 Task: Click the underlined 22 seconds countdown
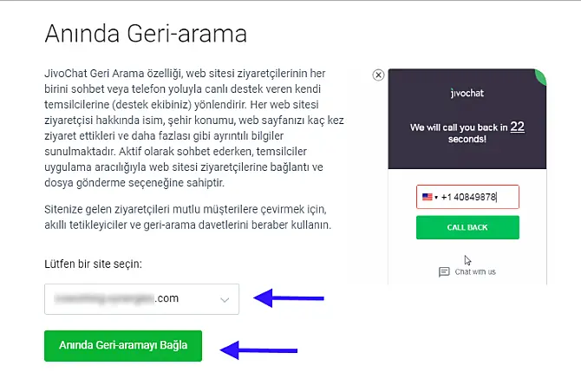click(x=517, y=127)
